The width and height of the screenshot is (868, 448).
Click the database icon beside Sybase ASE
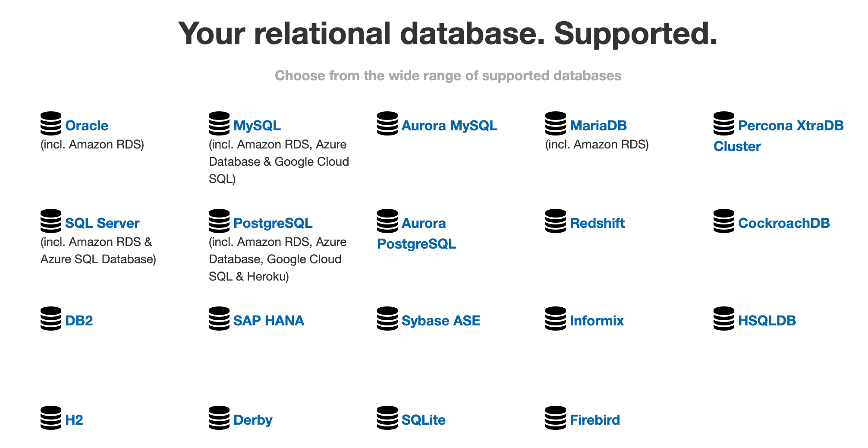click(x=387, y=319)
